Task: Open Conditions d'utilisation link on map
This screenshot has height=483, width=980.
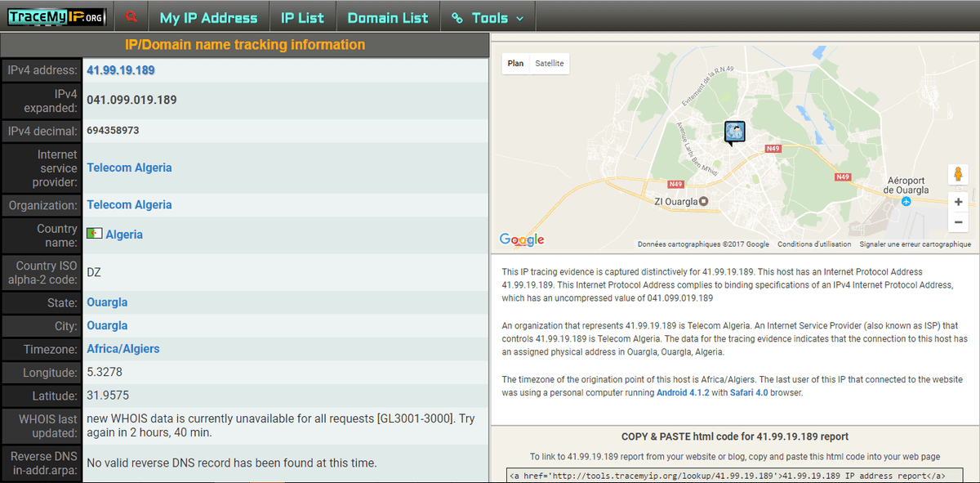Action: click(814, 244)
